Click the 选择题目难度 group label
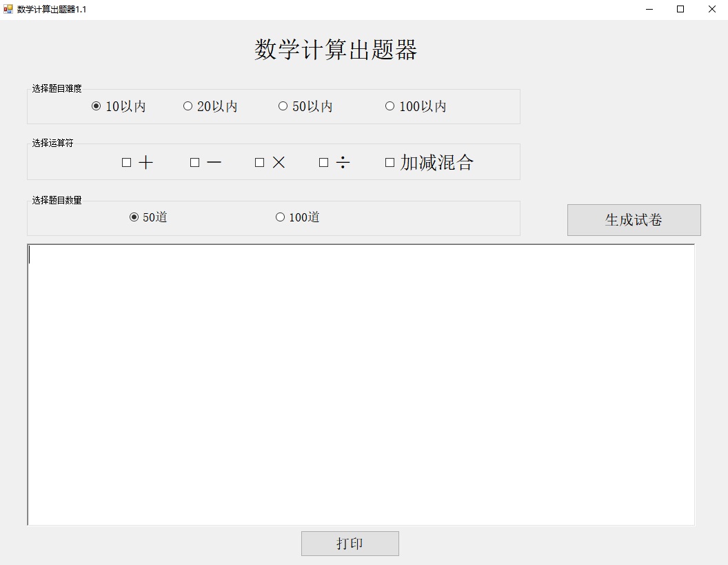The image size is (728, 565). 57,88
